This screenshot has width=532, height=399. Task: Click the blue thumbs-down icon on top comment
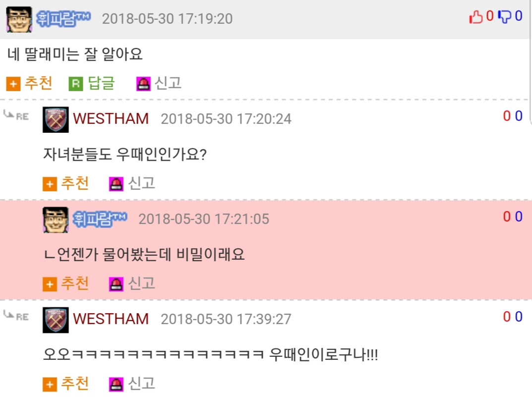click(x=505, y=16)
